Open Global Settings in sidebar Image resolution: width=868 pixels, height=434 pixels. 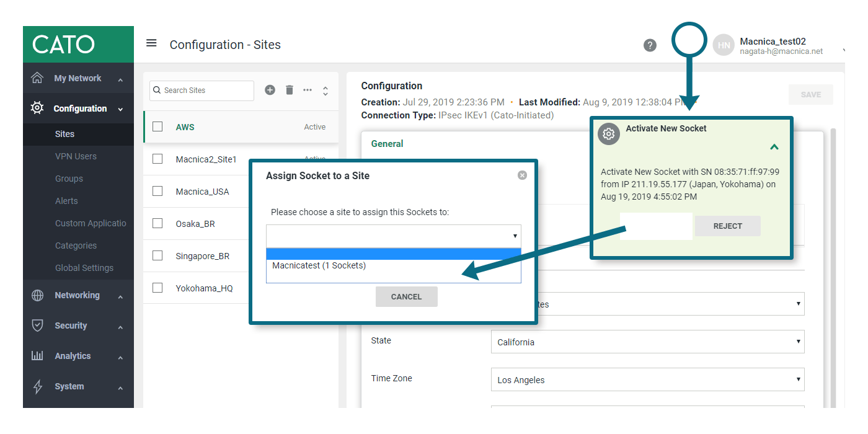pos(84,268)
